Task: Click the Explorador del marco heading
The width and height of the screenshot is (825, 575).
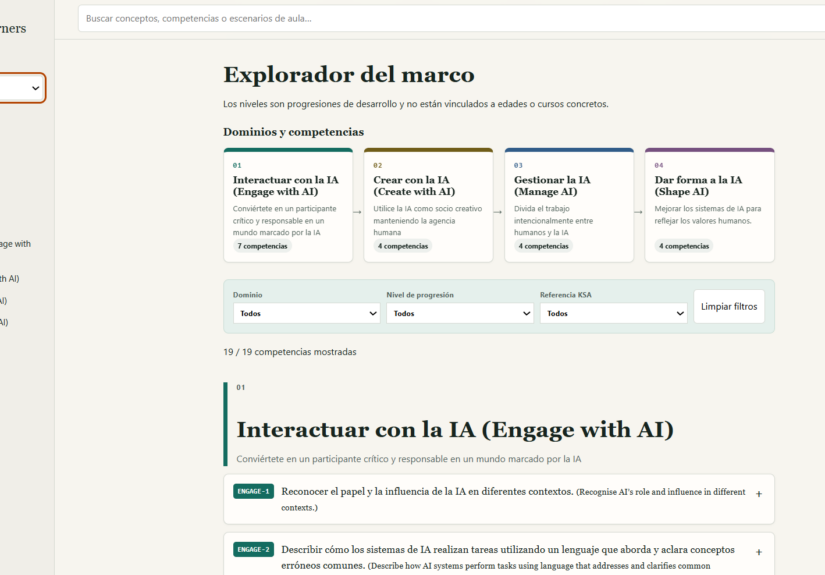Action: click(x=349, y=75)
